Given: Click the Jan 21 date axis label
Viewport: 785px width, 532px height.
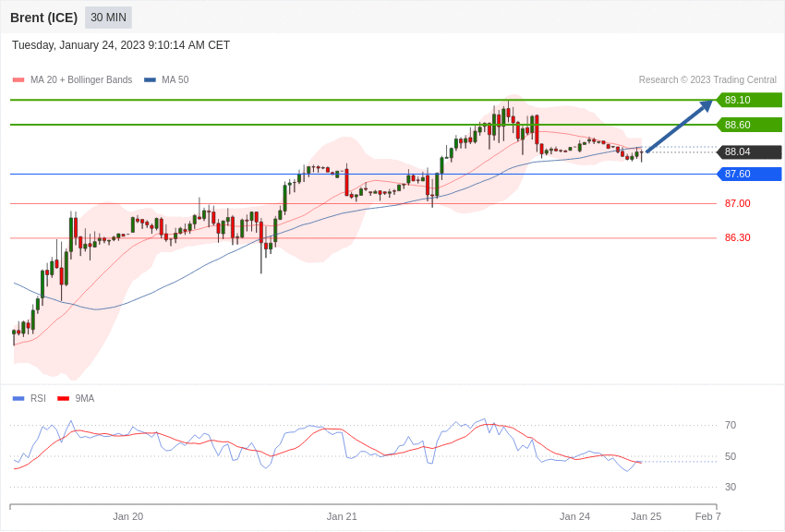Looking at the screenshot, I should point(342,516).
